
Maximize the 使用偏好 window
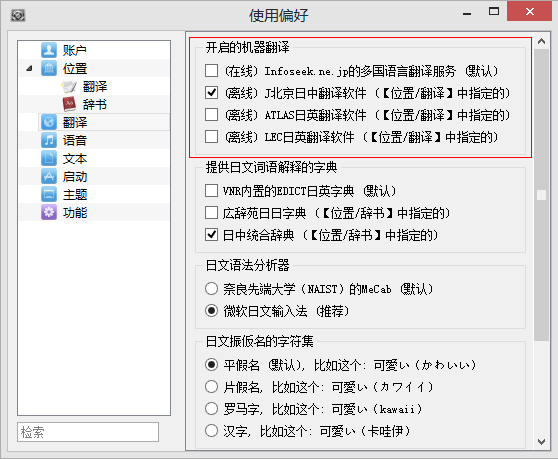494,12
